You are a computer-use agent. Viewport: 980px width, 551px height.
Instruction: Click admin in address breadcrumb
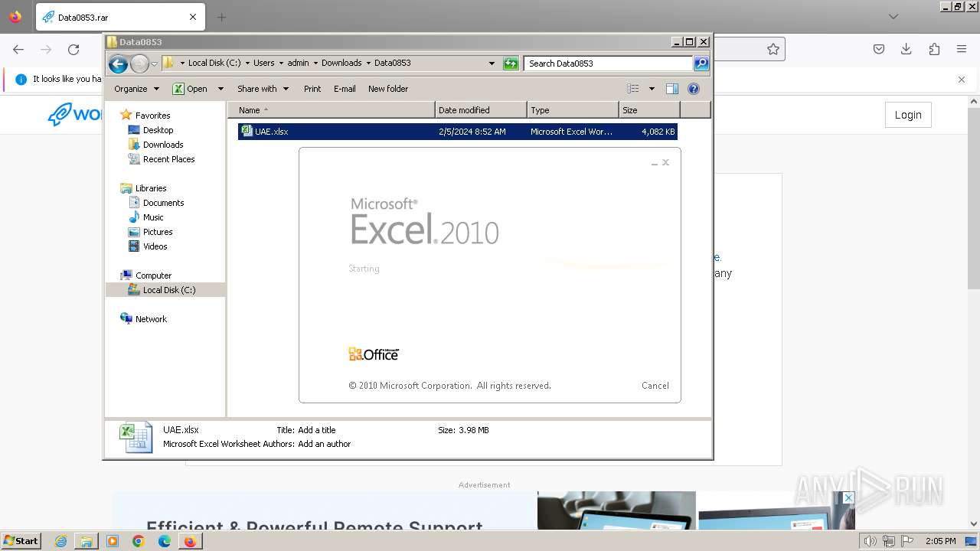[x=298, y=64]
